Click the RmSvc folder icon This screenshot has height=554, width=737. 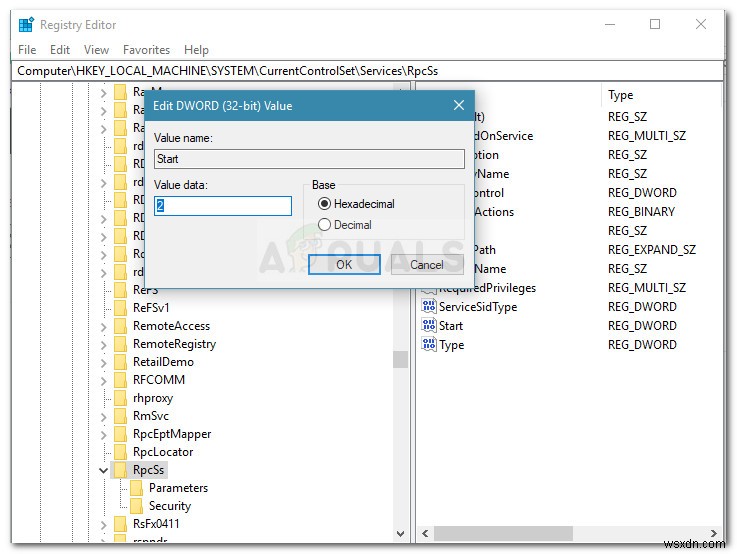coord(121,416)
